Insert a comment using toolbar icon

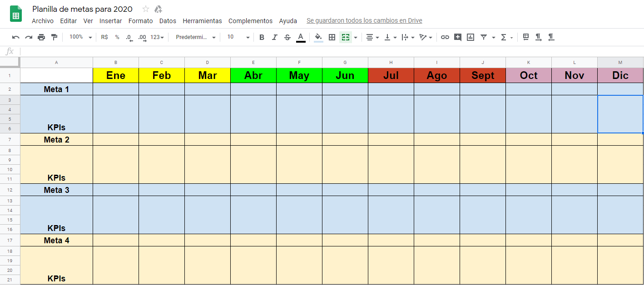point(458,37)
